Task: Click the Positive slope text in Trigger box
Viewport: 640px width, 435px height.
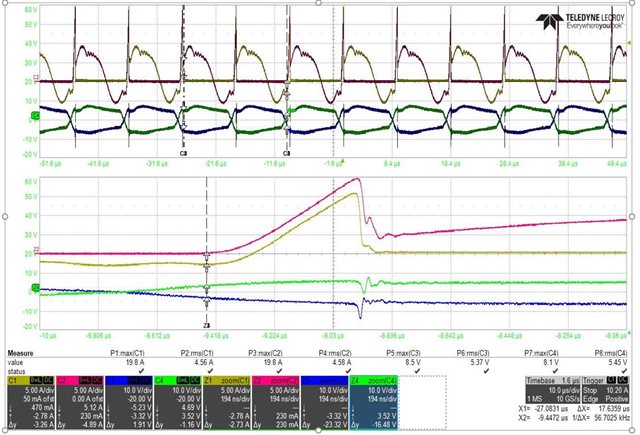Action: pos(617,399)
